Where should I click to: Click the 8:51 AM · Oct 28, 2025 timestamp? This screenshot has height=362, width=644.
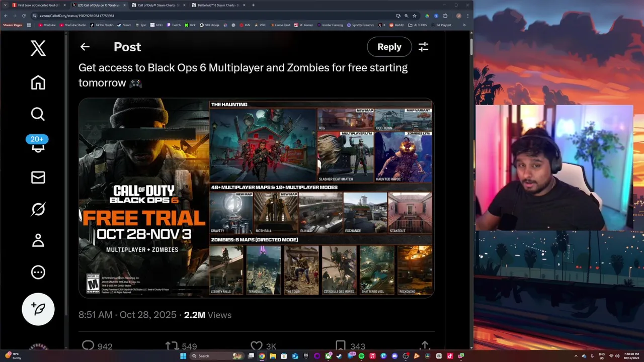[x=127, y=315]
